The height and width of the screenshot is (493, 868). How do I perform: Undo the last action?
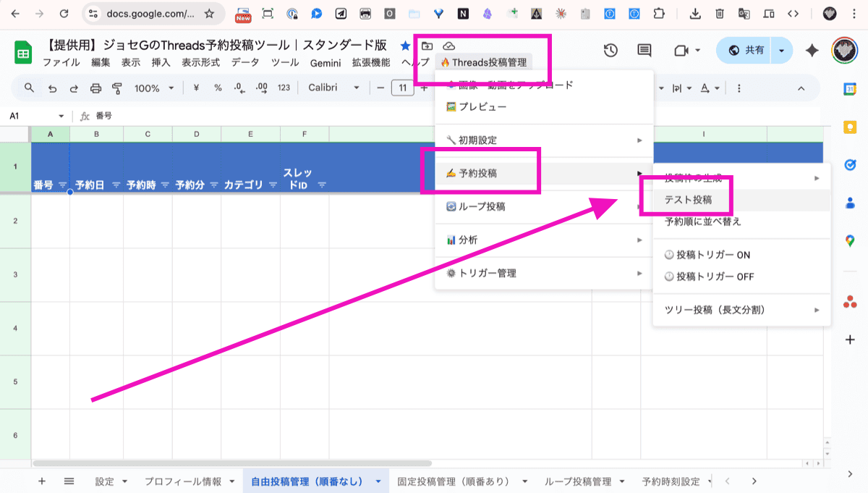[x=52, y=88]
